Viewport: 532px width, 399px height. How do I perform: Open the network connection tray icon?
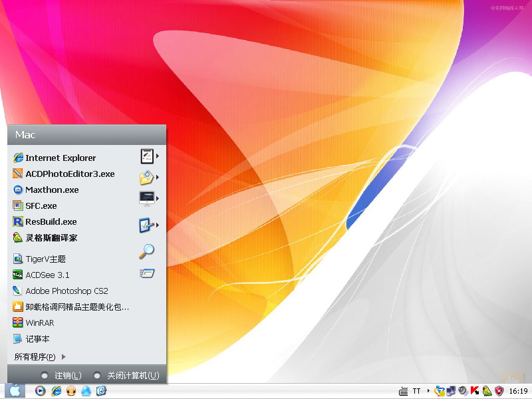[451, 391]
